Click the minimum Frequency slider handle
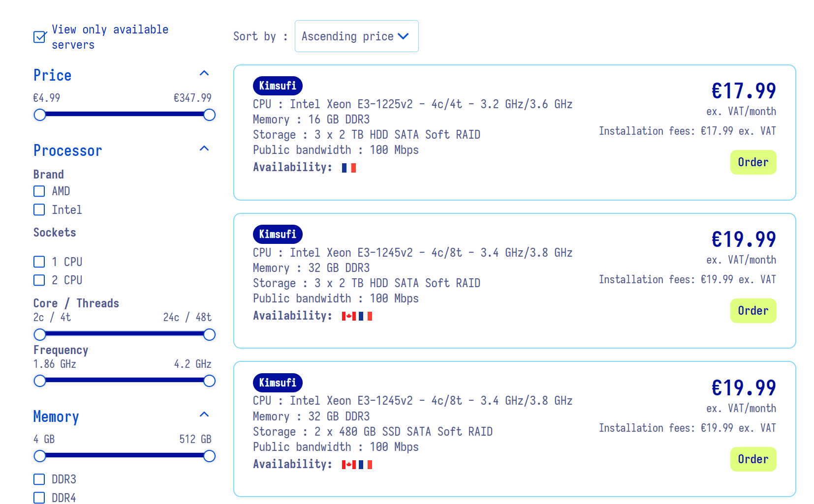The height and width of the screenshot is (504, 814). (40, 381)
